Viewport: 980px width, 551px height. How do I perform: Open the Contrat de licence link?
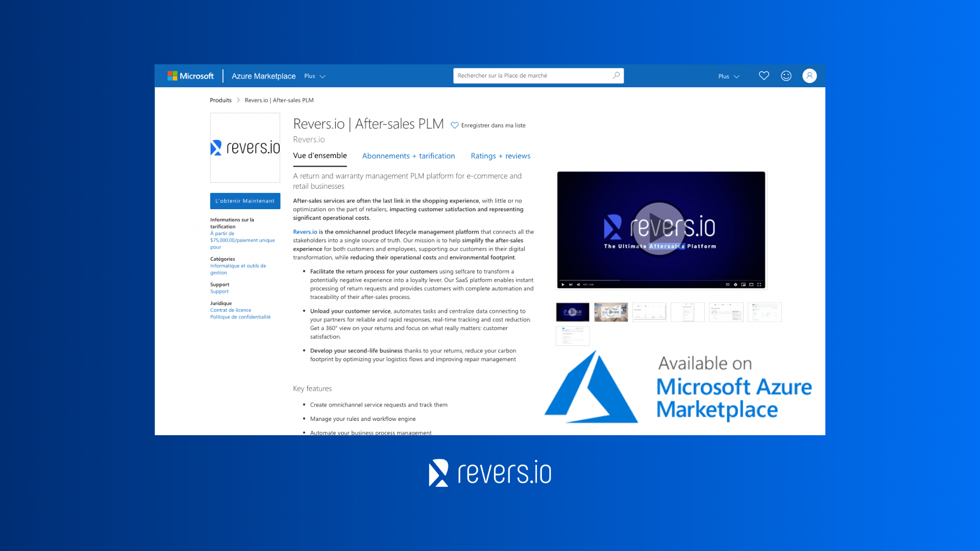point(231,310)
